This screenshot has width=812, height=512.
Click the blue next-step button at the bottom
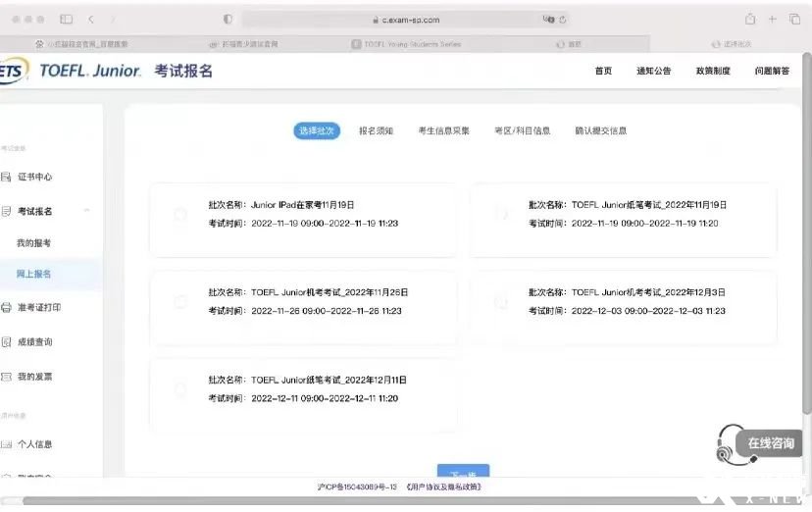click(x=463, y=471)
